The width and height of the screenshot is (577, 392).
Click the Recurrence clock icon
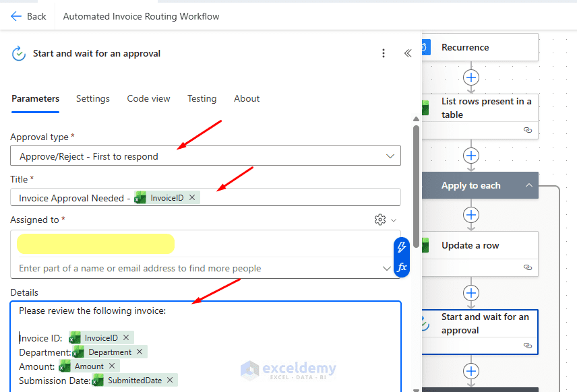click(x=426, y=47)
